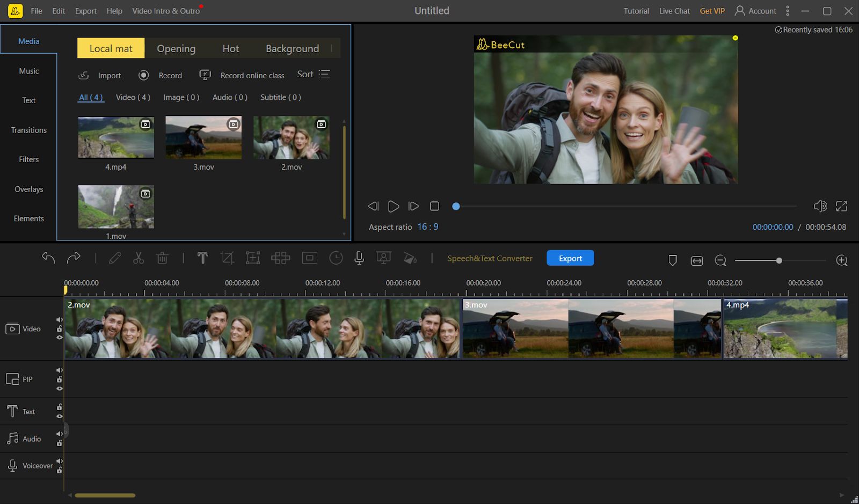Click the blue Export button
This screenshot has width=859, height=504.
570,258
